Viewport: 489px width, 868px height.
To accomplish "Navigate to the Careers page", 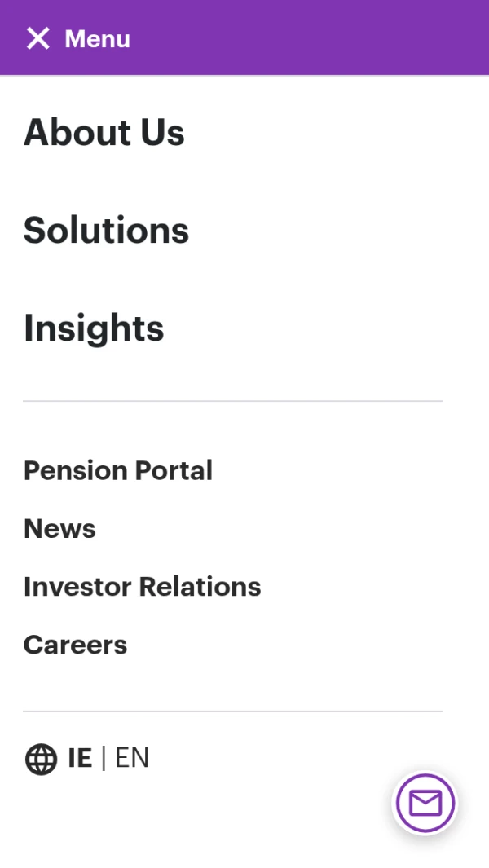I will click(75, 645).
